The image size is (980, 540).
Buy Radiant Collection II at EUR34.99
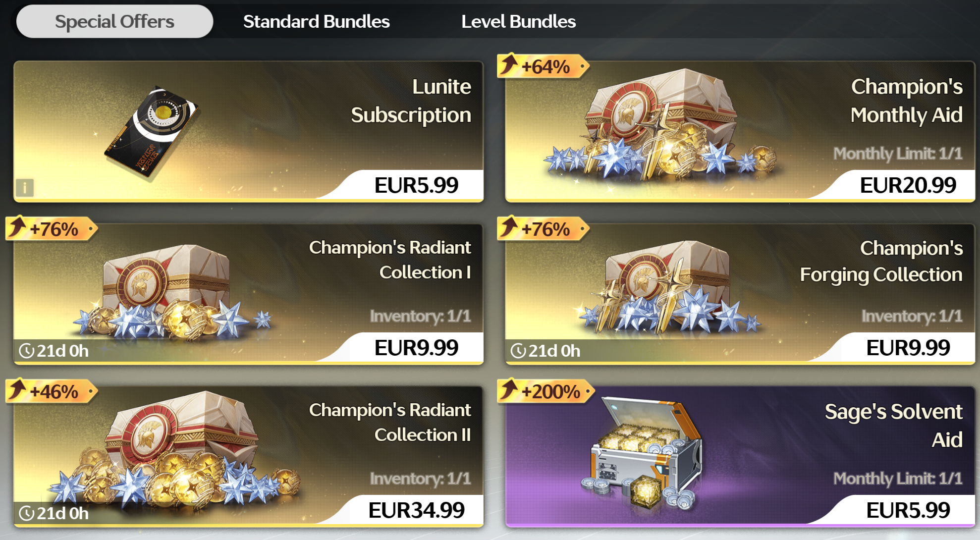click(416, 510)
